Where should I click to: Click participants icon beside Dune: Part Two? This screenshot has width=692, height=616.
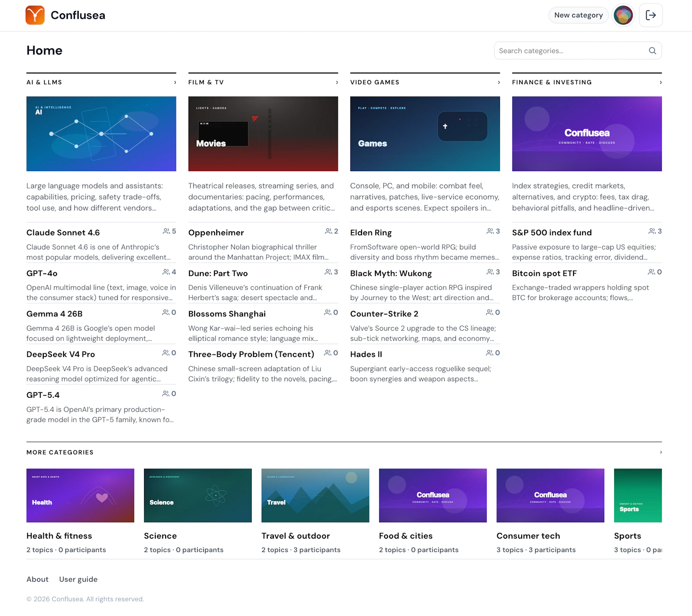pyautogui.click(x=328, y=272)
